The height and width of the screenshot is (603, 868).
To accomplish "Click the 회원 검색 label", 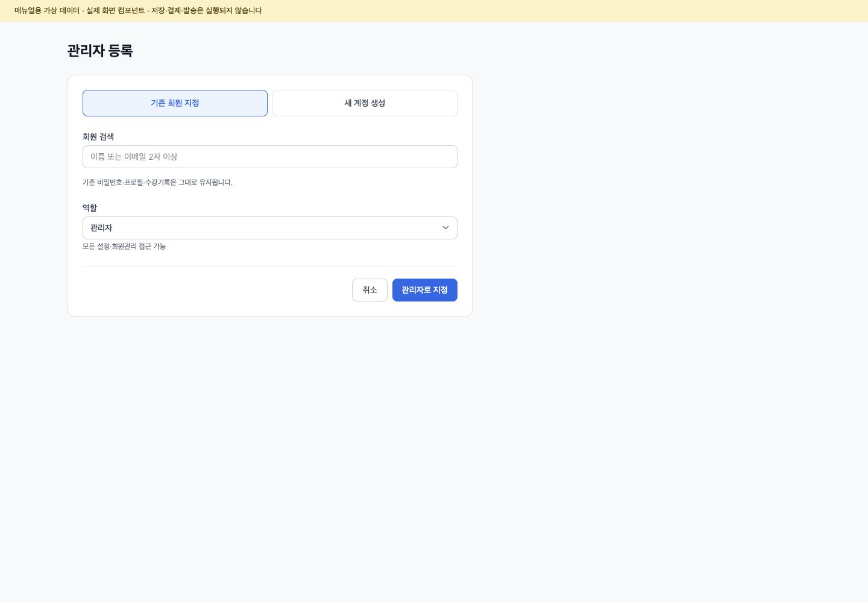I will pos(98,137).
